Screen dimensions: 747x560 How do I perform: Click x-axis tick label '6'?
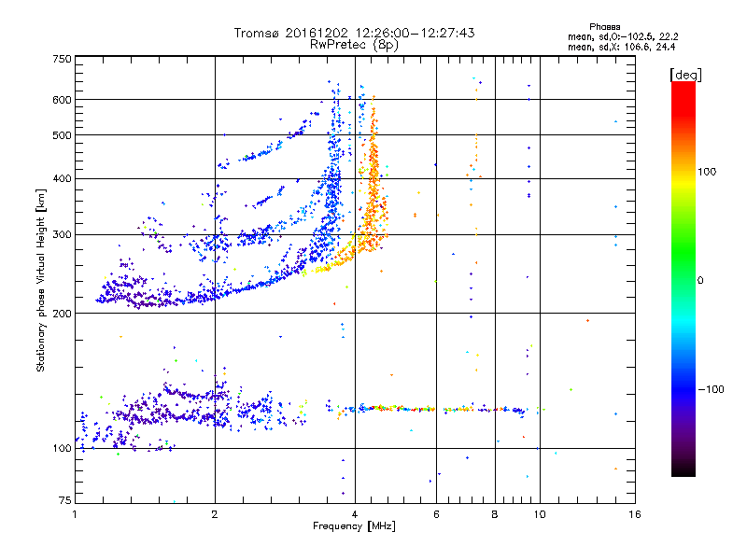pos(436,514)
